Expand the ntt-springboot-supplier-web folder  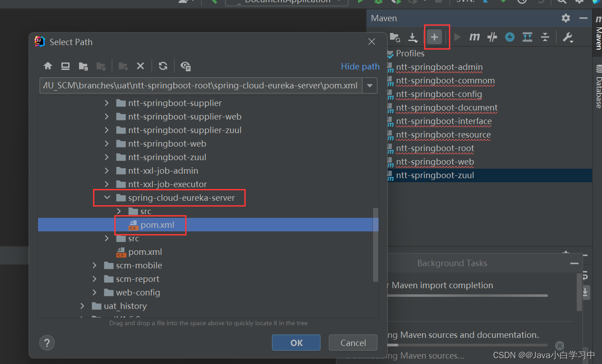click(107, 116)
